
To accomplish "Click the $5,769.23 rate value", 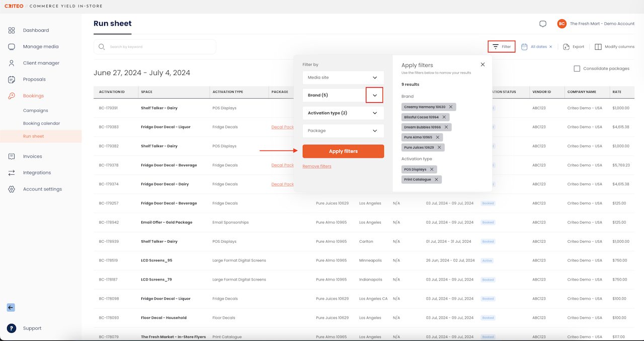I will click(621, 165).
